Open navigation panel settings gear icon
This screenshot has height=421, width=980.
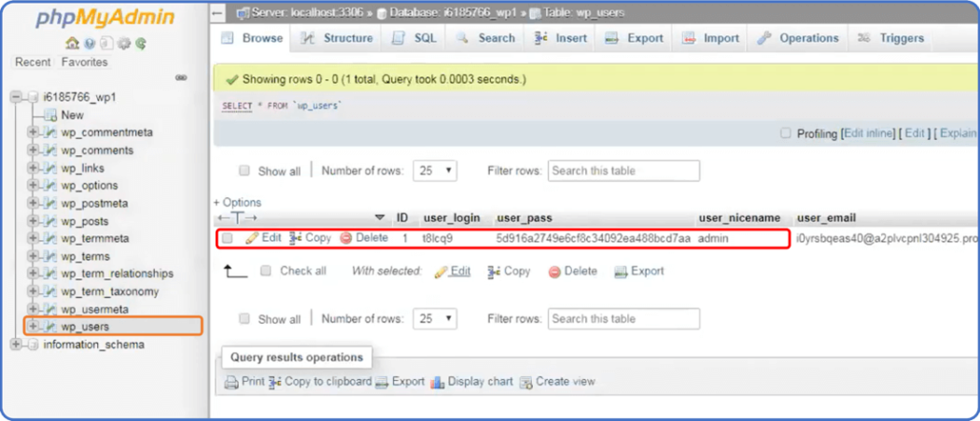pyautogui.click(x=124, y=44)
